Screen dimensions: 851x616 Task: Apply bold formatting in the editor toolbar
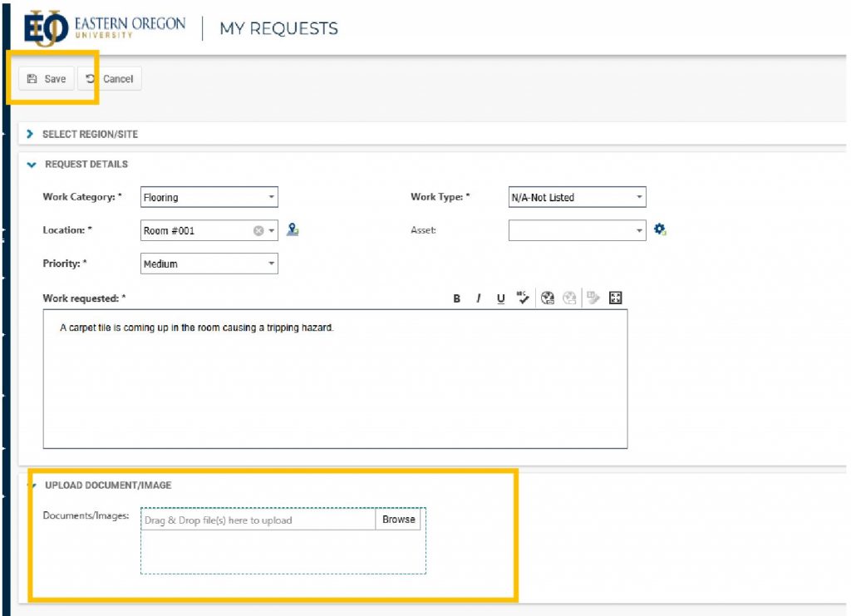point(457,298)
